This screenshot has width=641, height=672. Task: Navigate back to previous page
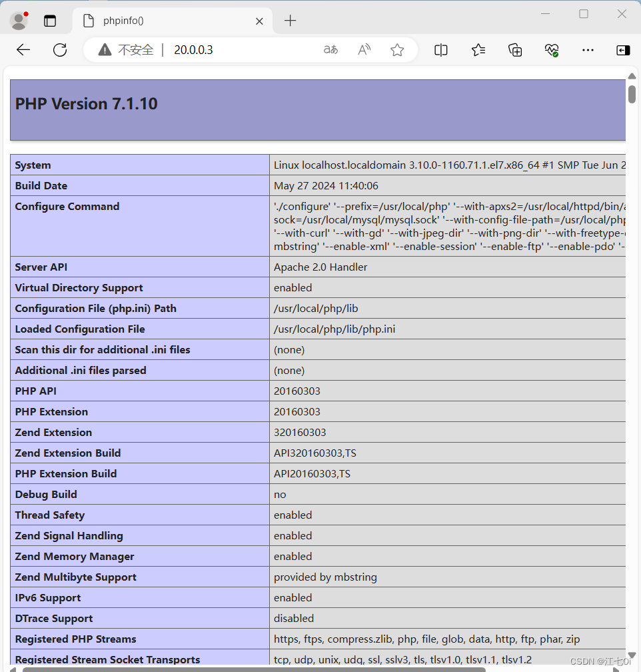coord(23,50)
